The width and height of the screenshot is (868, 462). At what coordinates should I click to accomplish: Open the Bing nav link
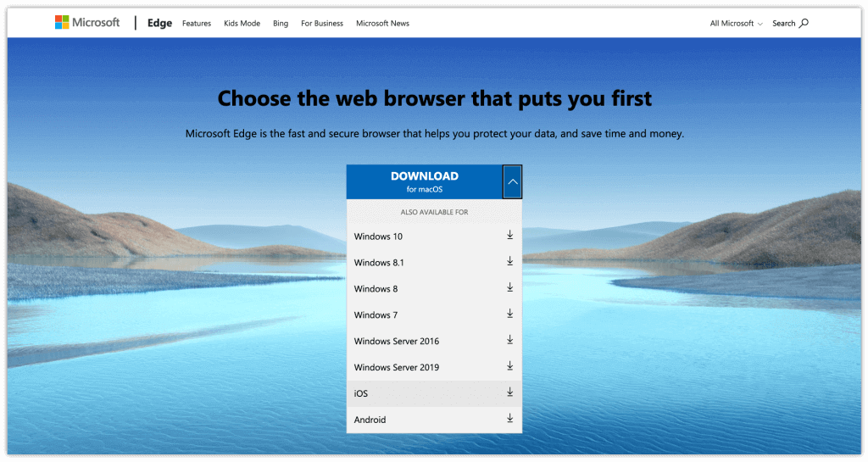click(281, 23)
